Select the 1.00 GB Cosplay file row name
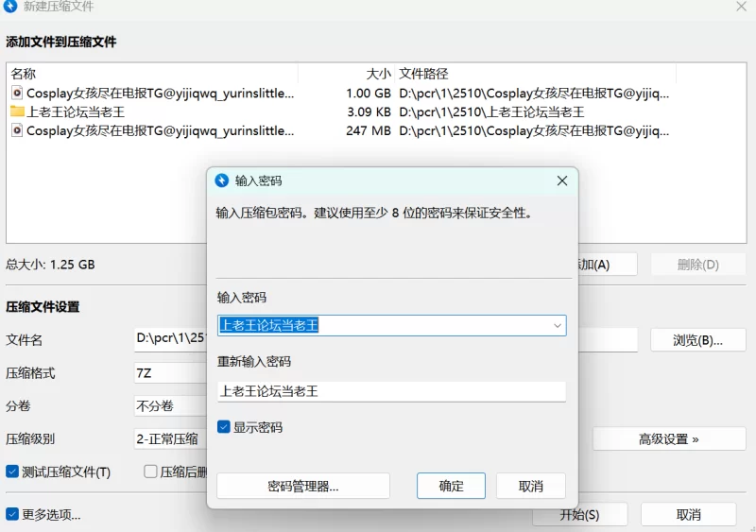This screenshot has height=532, width=756. tap(160, 93)
